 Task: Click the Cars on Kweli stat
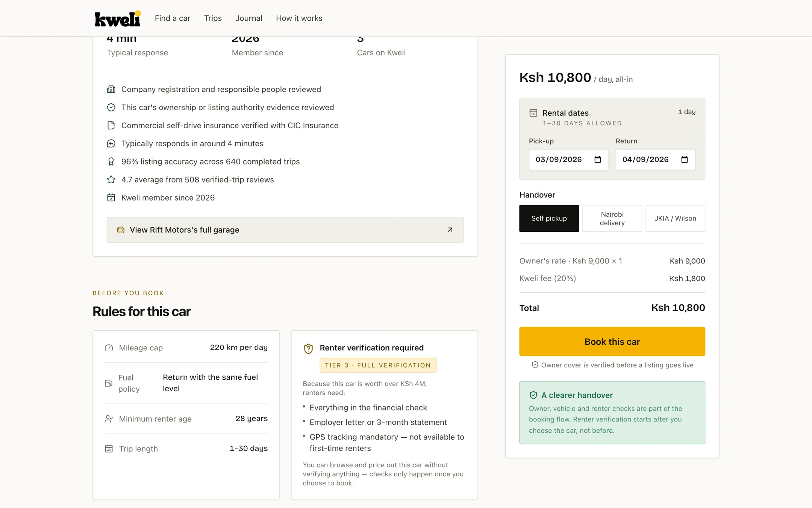pyautogui.click(x=381, y=47)
